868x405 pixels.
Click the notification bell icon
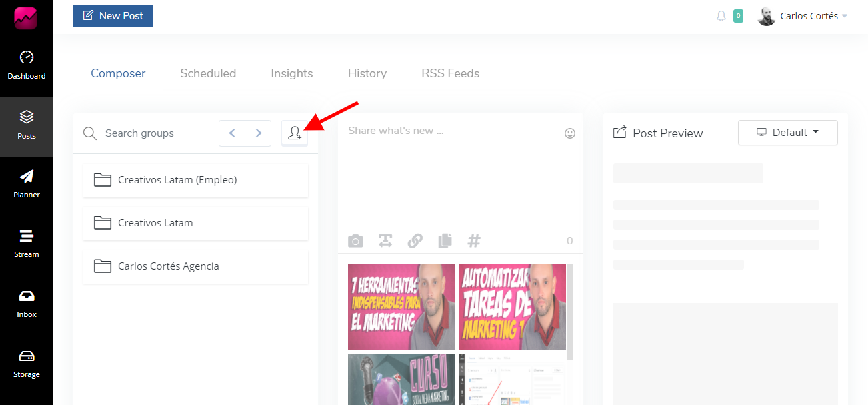[721, 16]
